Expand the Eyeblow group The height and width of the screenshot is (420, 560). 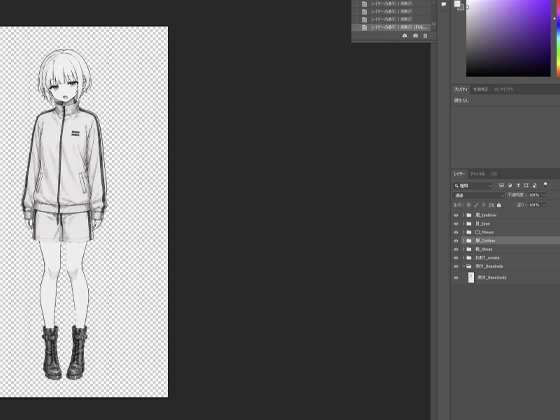464,215
